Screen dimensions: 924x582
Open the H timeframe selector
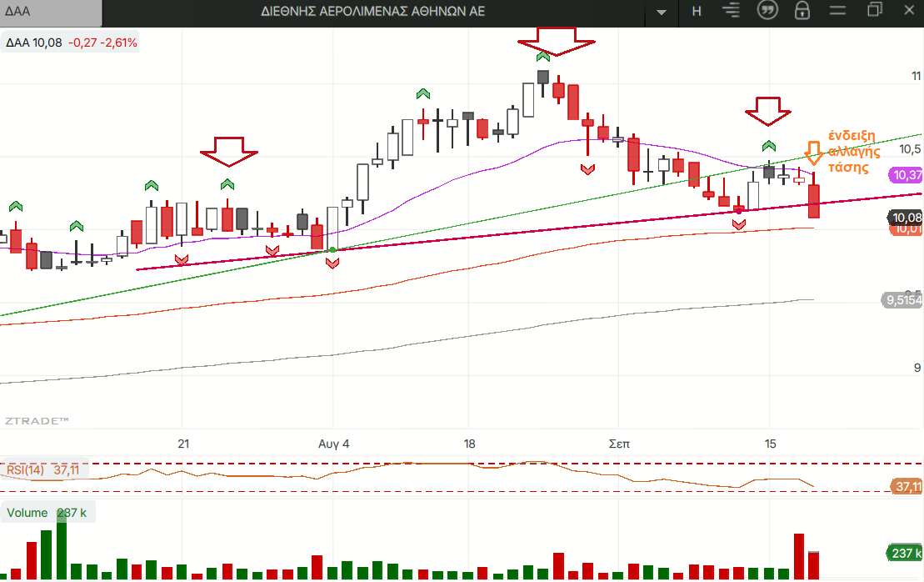coord(697,11)
